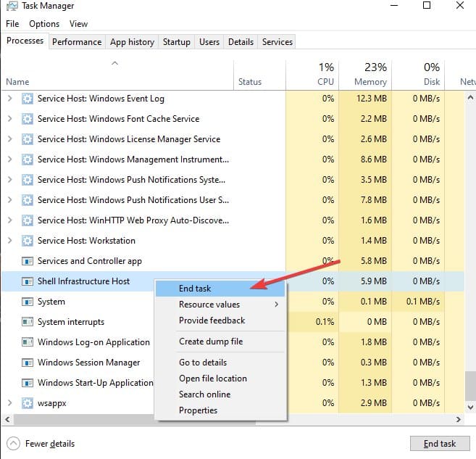This screenshot has width=476, height=459.
Task: Select Open file location
Action: click(x=220, y=379)
